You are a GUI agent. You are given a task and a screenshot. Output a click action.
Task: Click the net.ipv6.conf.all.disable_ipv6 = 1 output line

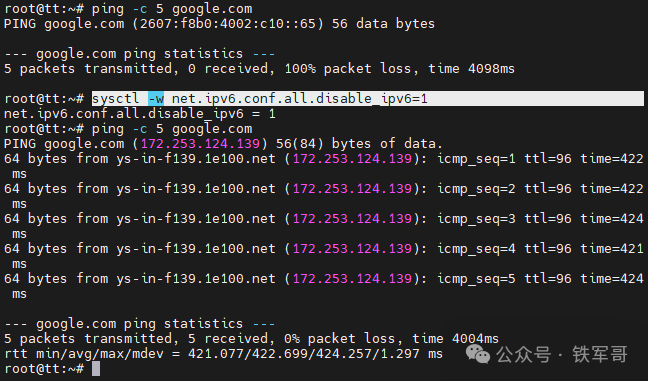(140, 113)
